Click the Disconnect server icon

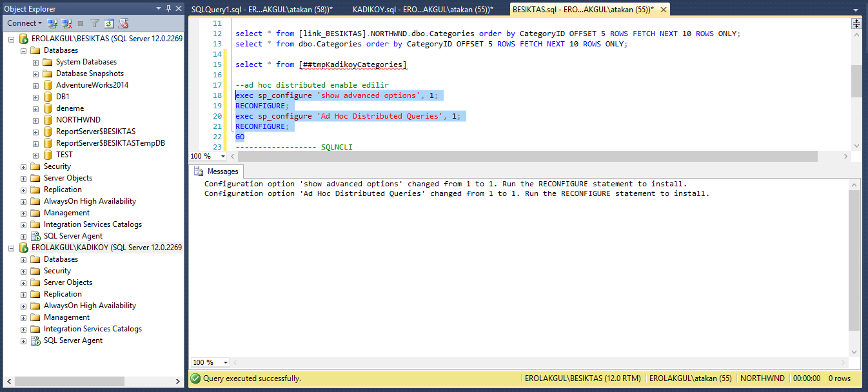tap(66, 23)
